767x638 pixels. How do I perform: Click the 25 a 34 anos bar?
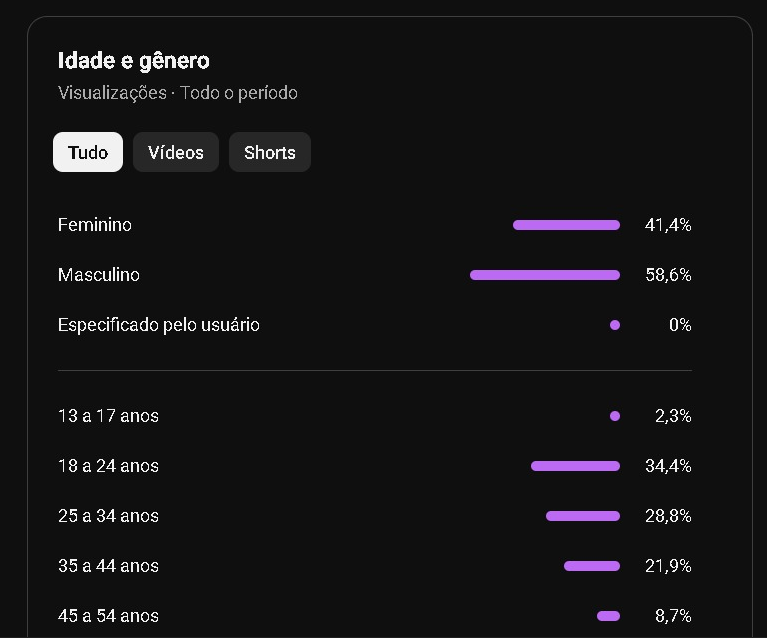583,516
